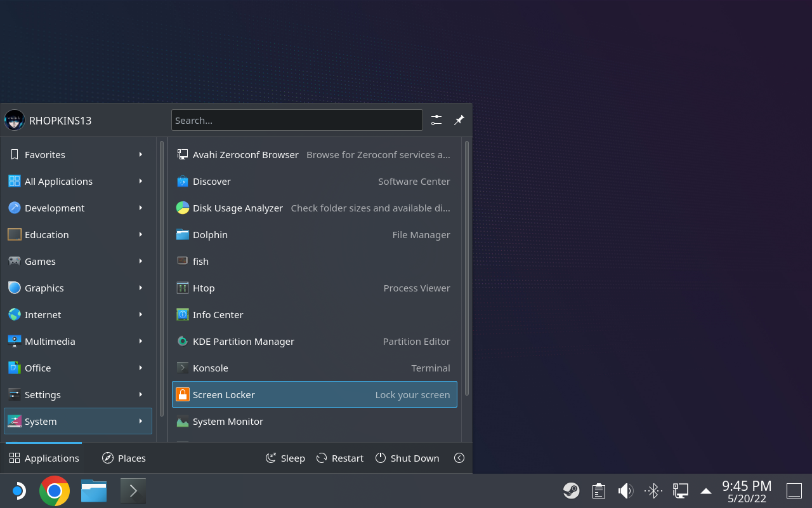Screen dimensions: 812x508
Task: Click the 'Terminal' description text
Action: [431, 368]
